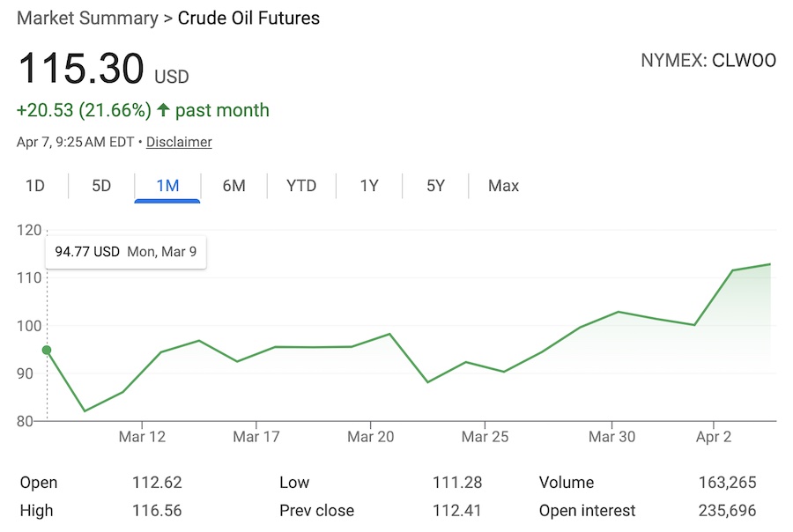793x532 pixels.
Task: Switch to the 6M range tab
Action: pyautogui.click(x=234, y=186)
